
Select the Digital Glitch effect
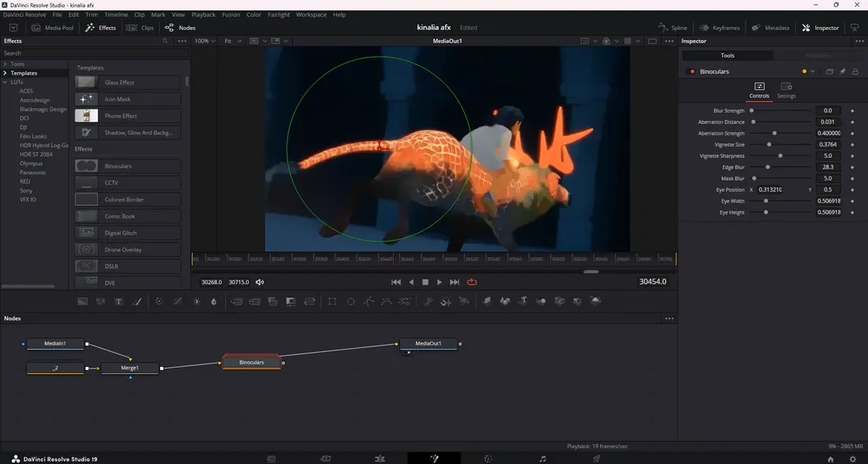[x=128, y=233]
